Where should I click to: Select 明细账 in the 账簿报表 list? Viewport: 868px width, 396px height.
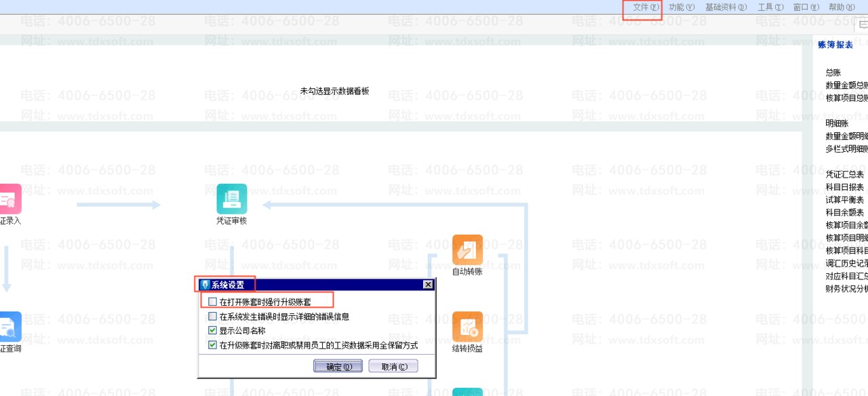pyautogui.click(x=837, y=123)
